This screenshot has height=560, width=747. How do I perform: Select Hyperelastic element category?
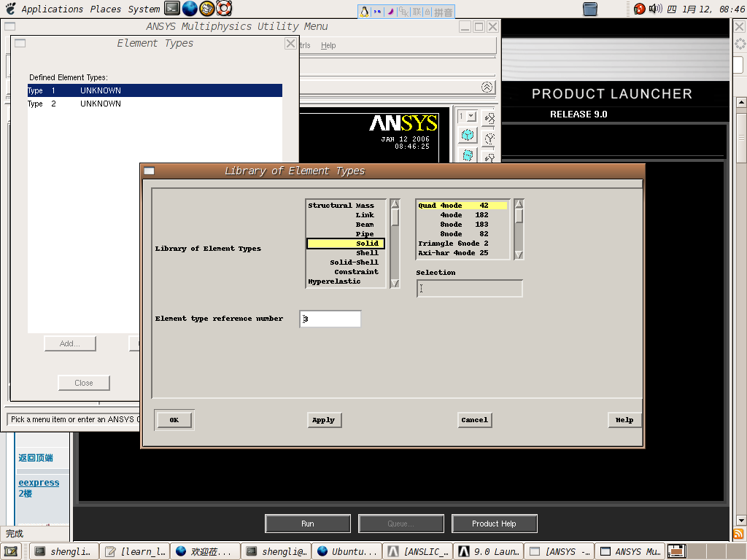[x=346, y=281]
